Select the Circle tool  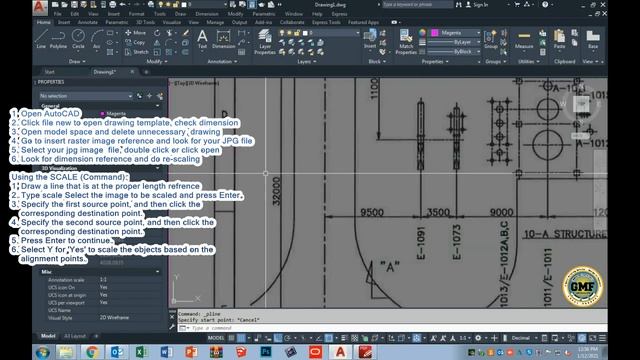tap(78, 39)
